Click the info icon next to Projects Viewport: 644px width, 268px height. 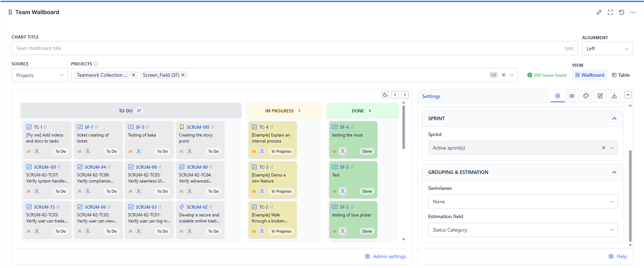click(x=96, y=64)
